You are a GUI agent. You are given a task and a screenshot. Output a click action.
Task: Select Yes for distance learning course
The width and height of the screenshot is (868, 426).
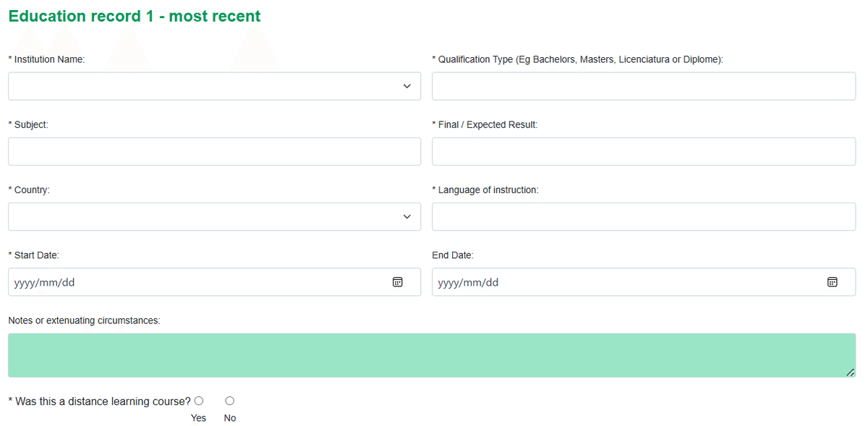tap(199, 401)
